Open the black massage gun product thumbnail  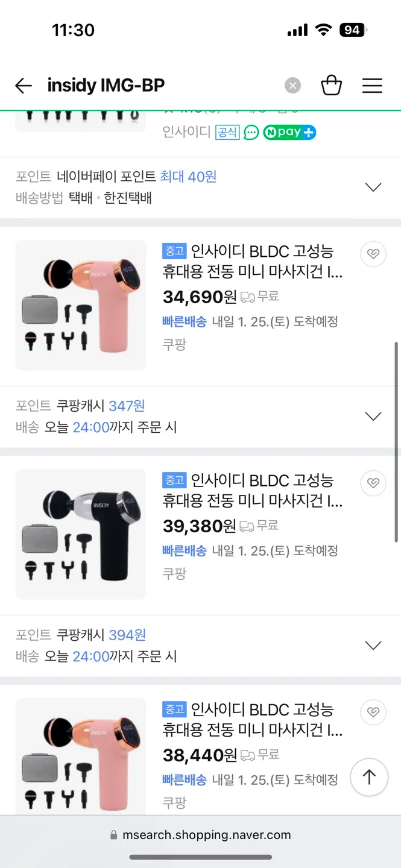click(80, 534)
